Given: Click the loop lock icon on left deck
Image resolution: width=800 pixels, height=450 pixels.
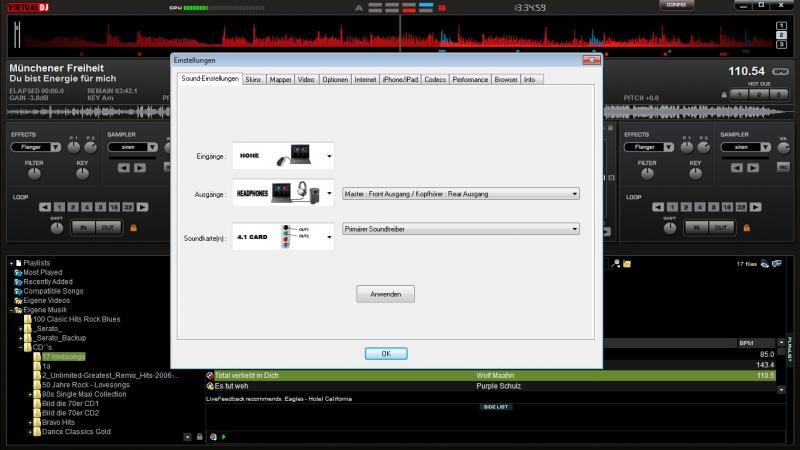Looking at the screenshot, I should [x=132, y=228].
